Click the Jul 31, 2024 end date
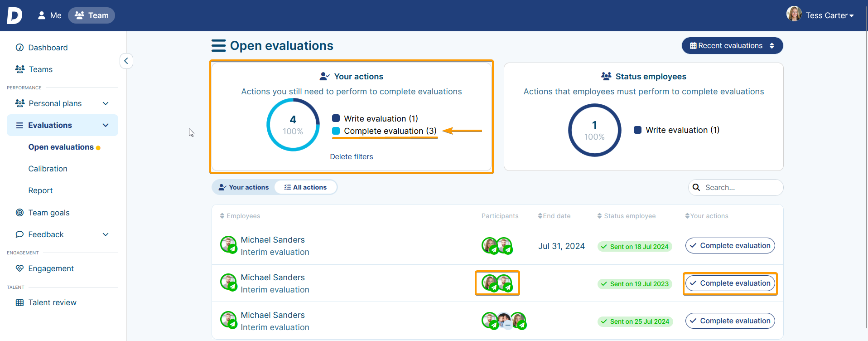Viewport: 868px width, 341px height. pos(561,246)
